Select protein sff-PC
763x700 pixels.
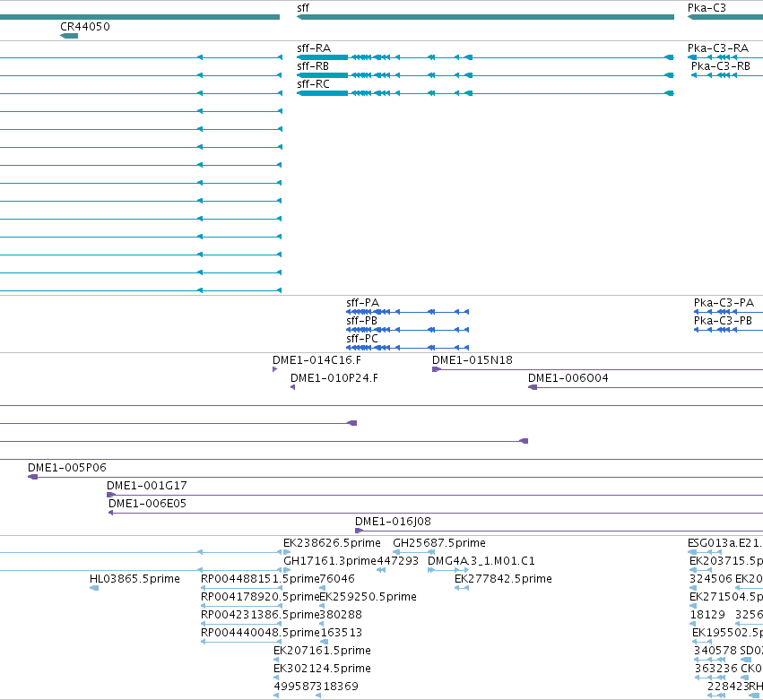(x=407, y=348)
